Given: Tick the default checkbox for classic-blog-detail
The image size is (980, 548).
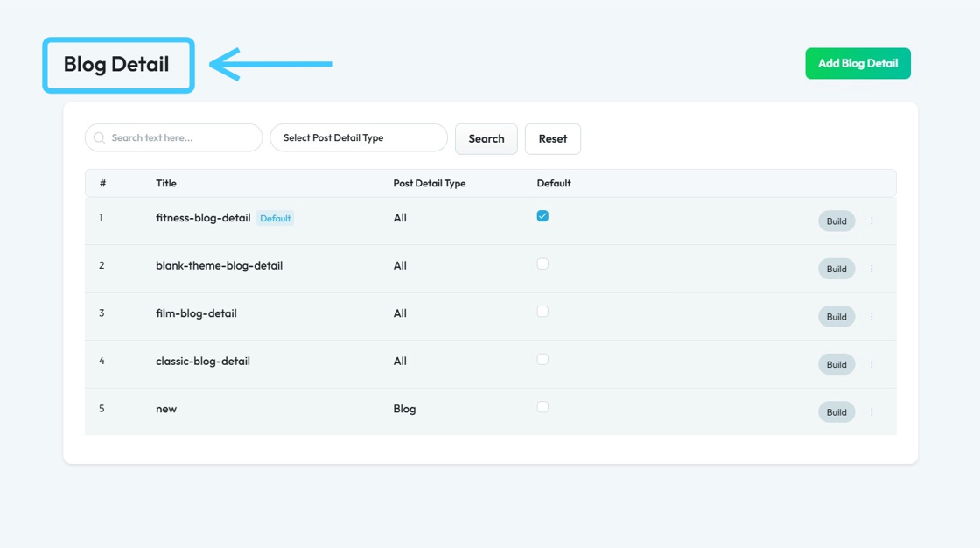Looking at the screenshot, I should click(542, 359).
